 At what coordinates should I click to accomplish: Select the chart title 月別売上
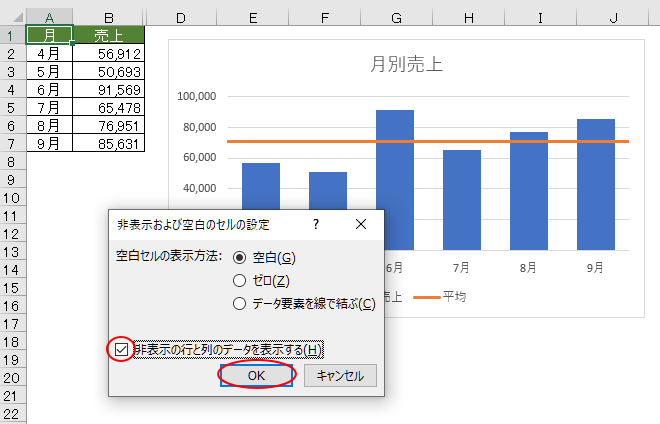coord(406,65)
